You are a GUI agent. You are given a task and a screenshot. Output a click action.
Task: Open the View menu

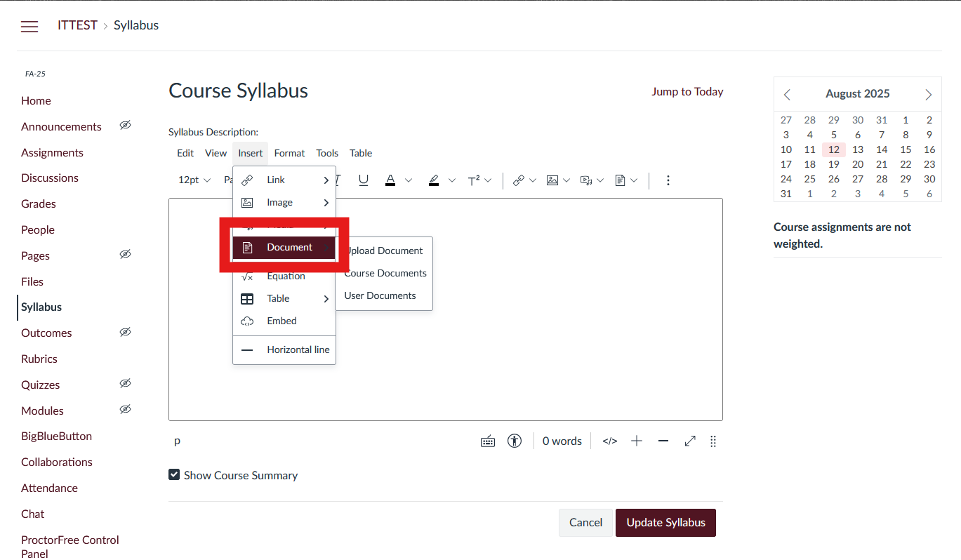click(216, 153)
